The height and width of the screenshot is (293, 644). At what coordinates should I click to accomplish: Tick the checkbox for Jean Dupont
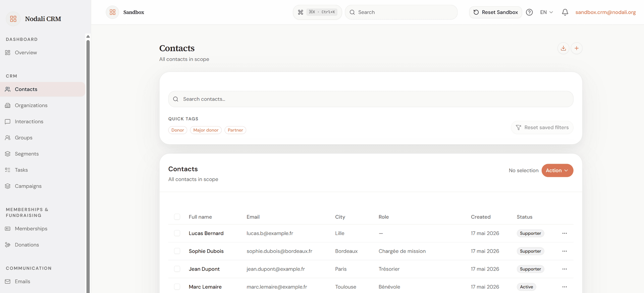[x=177, y=269]
